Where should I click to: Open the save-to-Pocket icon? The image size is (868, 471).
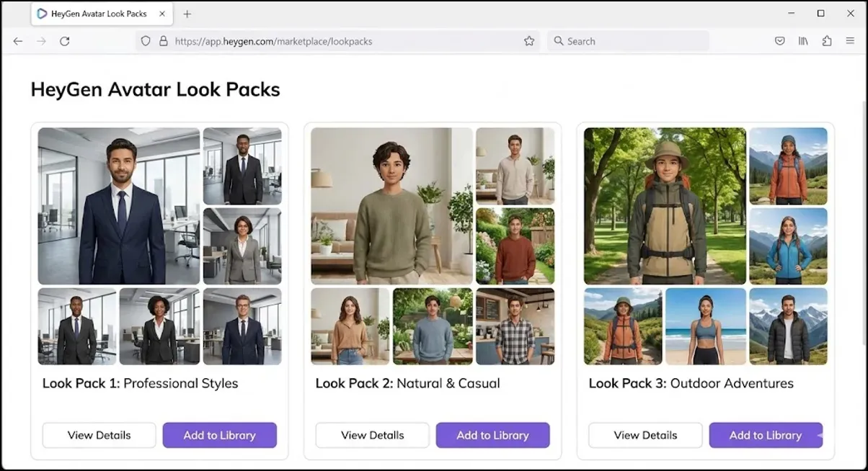tap(779, 41)
